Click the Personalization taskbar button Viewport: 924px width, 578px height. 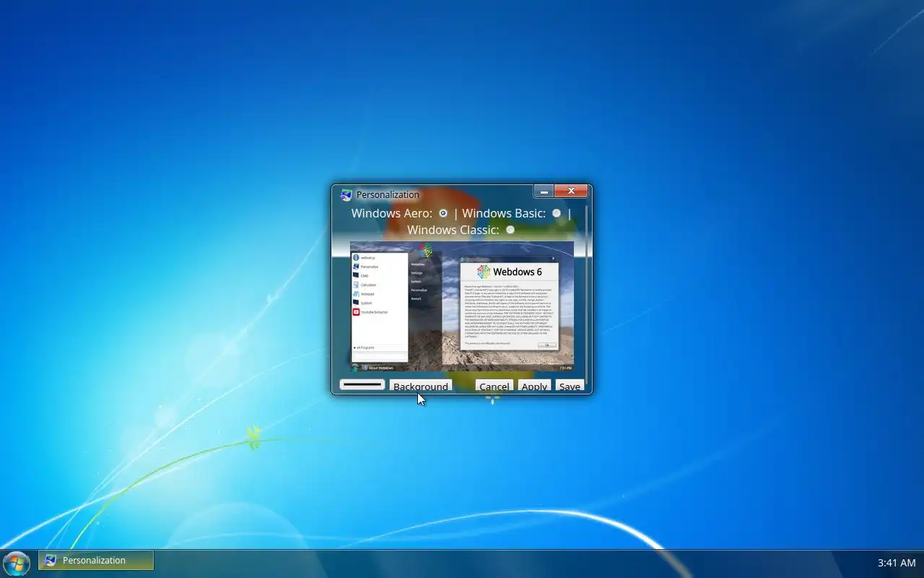(96, 561)
